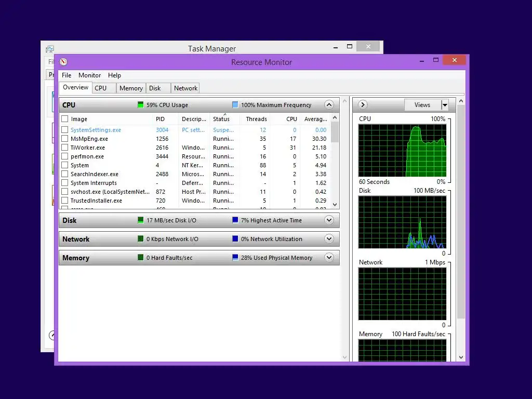Viewport: 532px width, 399px height.
Task: Switch to the Network tab
Action: [185, 88]
